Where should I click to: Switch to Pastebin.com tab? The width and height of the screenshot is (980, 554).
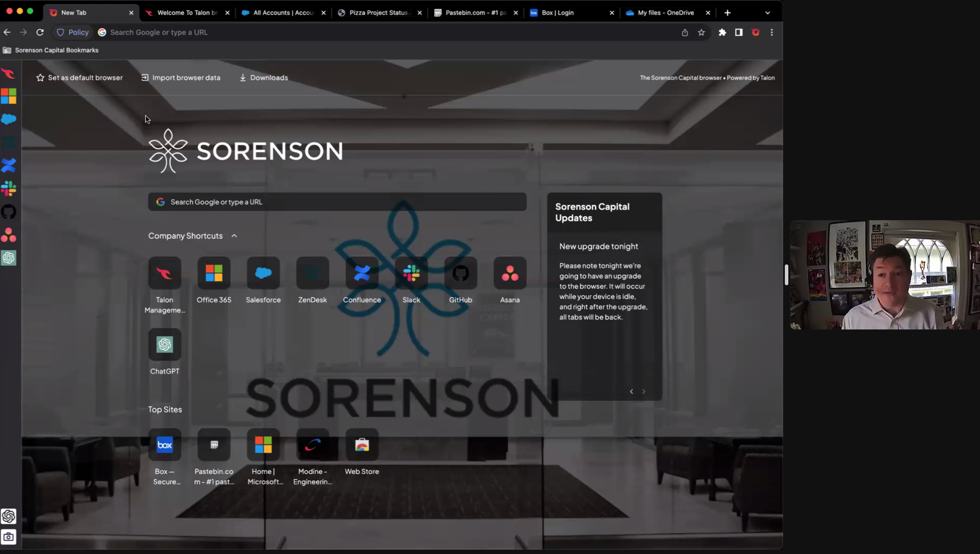476,13
